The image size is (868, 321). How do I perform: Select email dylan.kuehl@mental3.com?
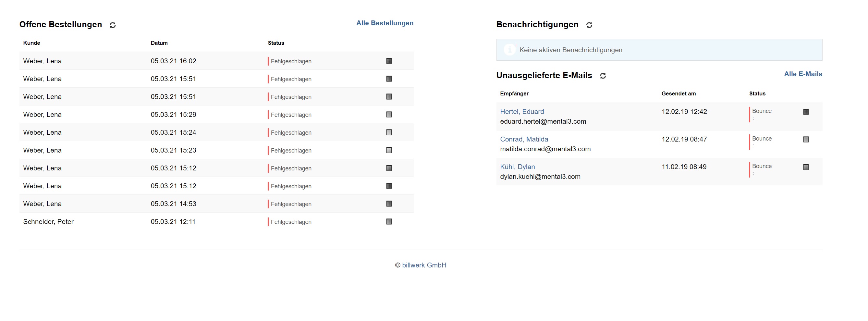tap(540, 177)
